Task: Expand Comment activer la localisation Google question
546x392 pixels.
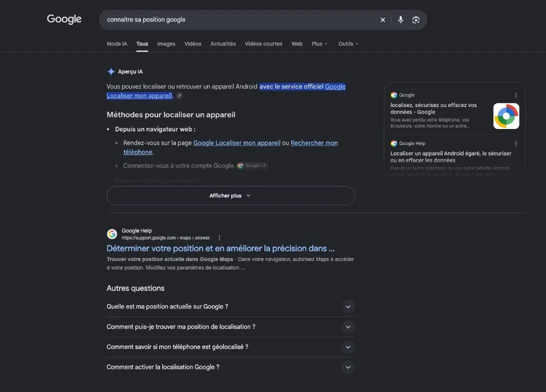Action: point(231,367)
